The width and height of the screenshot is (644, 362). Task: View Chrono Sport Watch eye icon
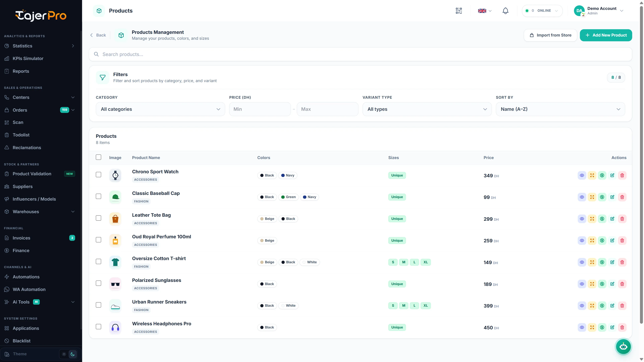[582, 175]
